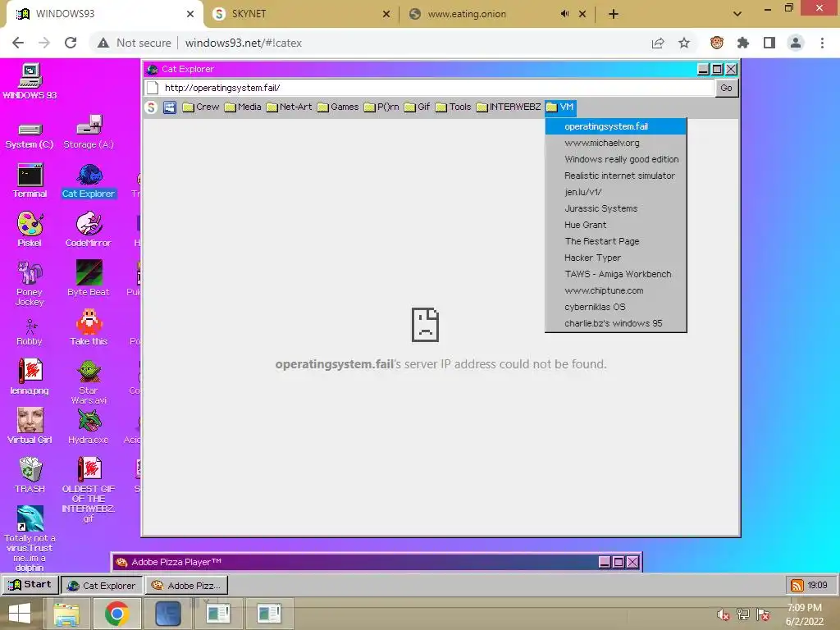Open the Piskel palette icon

click(x=30, y=229)
